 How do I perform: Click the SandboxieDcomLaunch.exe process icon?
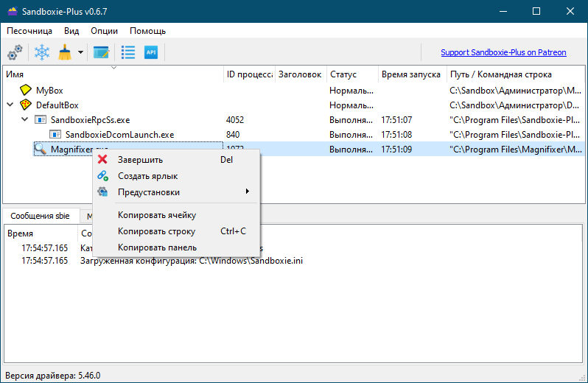(55, 134)
